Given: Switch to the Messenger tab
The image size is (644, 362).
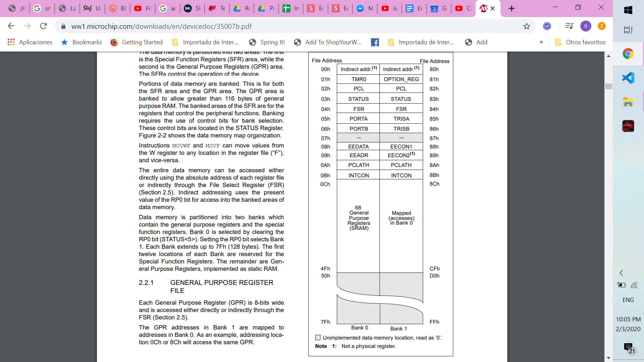Looking at the screenshot, I should click(x=364, y=8).
